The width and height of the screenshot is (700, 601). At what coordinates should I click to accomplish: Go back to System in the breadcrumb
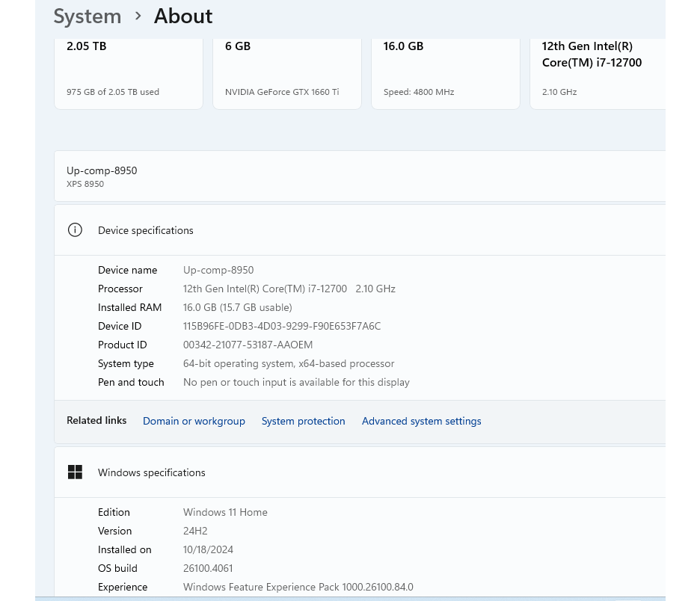87,16
